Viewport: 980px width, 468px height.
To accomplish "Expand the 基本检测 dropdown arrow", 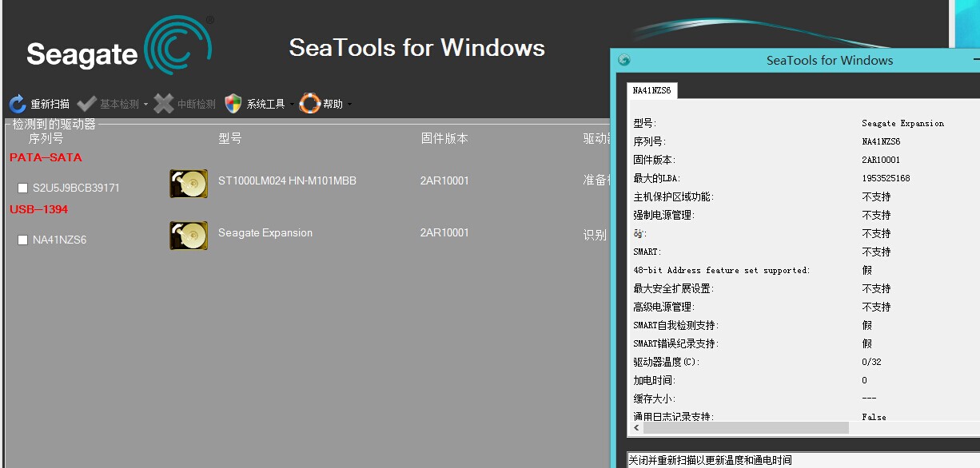I will coord(146,105).
